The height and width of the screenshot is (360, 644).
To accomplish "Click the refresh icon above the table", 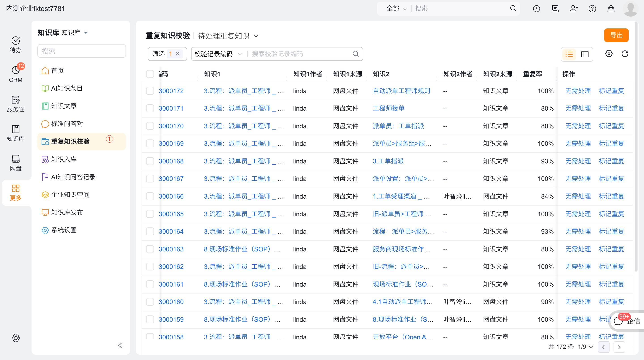I will coord(625,54).
